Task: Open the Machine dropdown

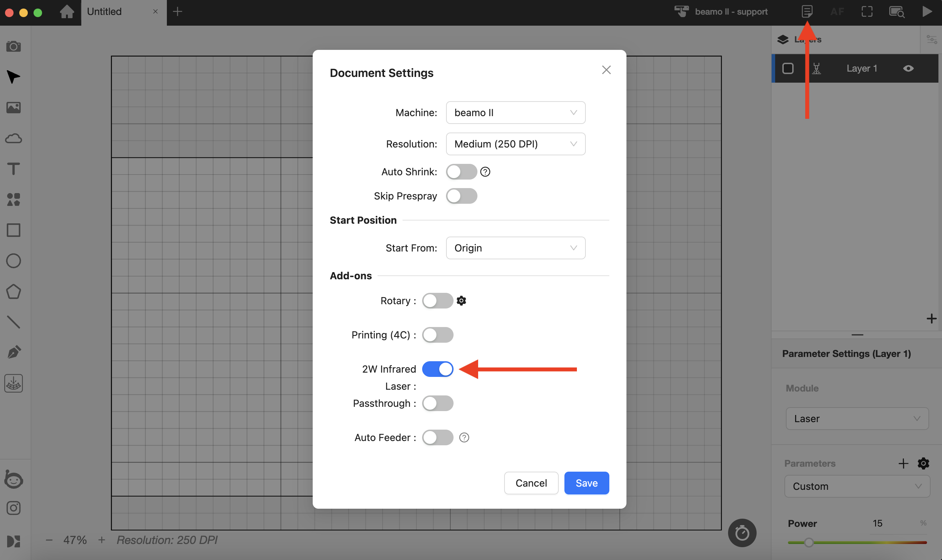Action: 516,113
